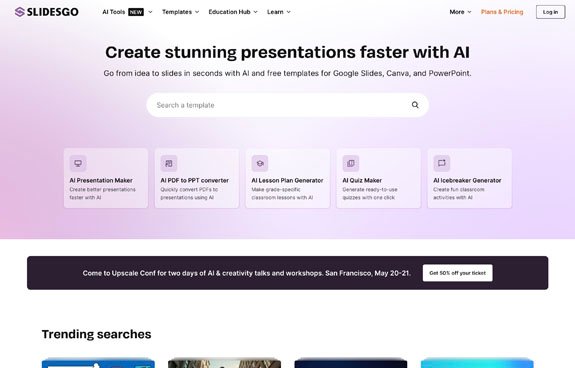Expand the AI Tools dropdown chevron
575x368 pixels.
point(150,12)
